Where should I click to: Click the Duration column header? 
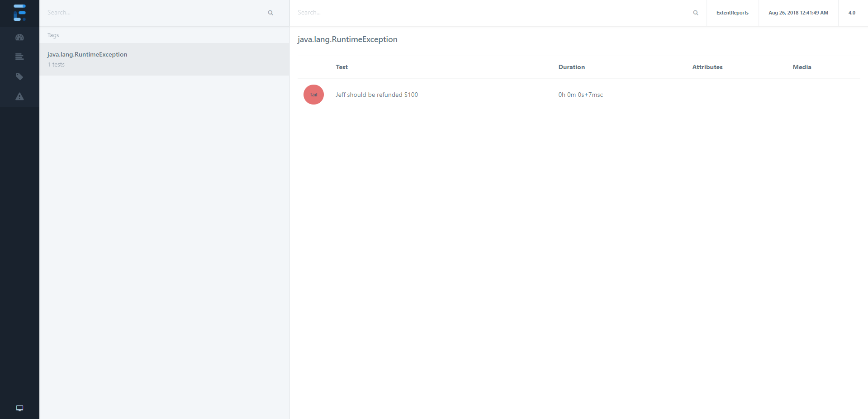coord(571,67)
